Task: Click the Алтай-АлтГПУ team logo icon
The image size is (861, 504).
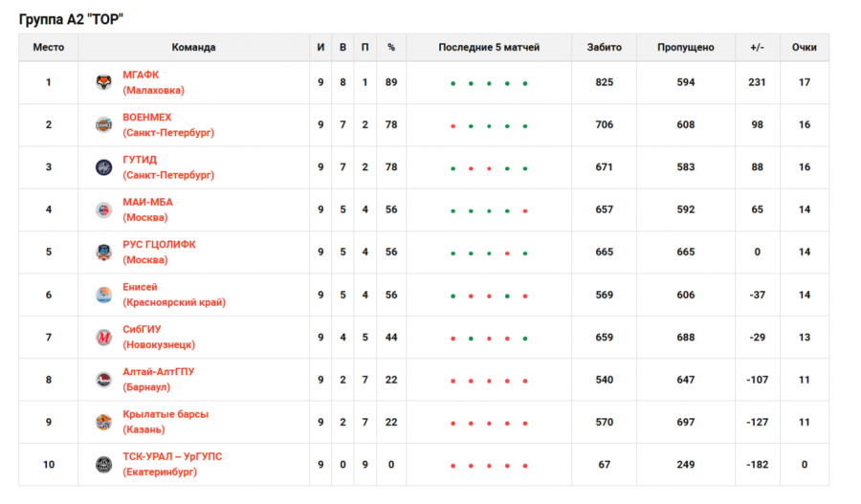Action: point(103,380)
